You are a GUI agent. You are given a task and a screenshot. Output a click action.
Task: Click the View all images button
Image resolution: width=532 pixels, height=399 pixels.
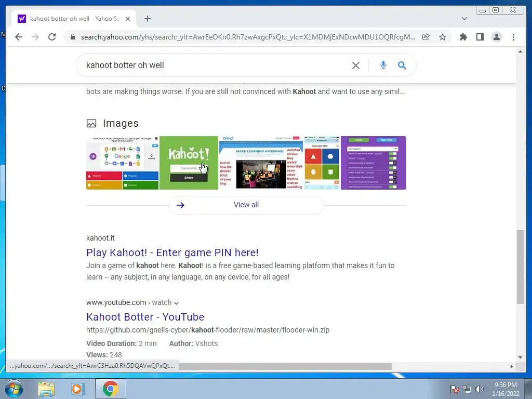pyautogui.click(x=246, y=205)
